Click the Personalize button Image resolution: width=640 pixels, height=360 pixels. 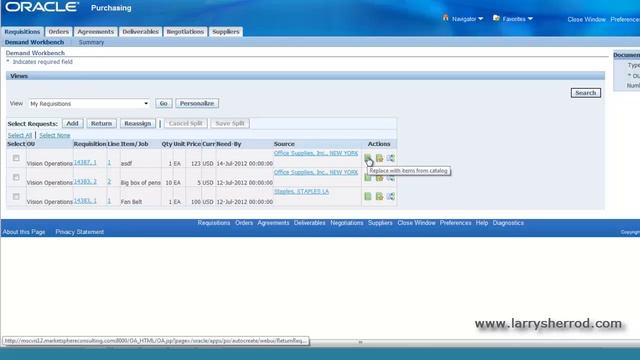click(x=197, y=104)
